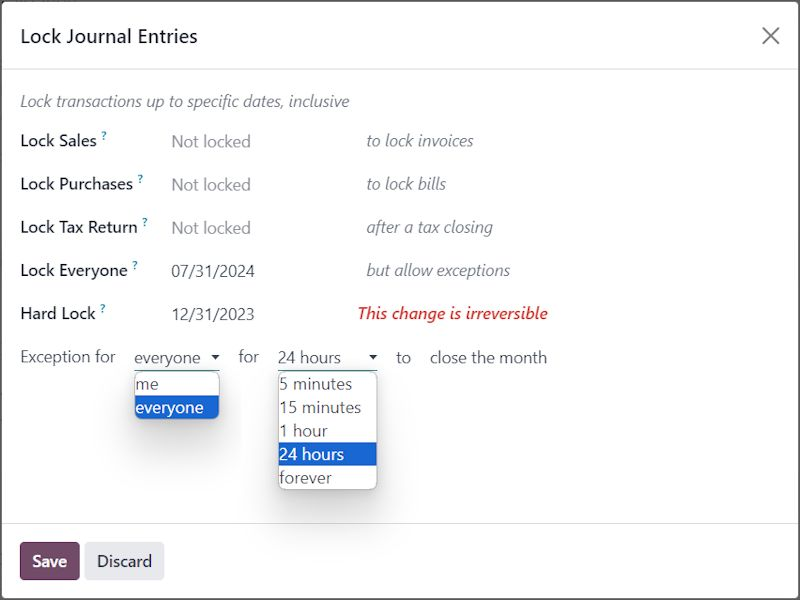Screen dimensions: 800x600
Task: Click the help icon beside Lock Purchases
Action: pos(140,179)
